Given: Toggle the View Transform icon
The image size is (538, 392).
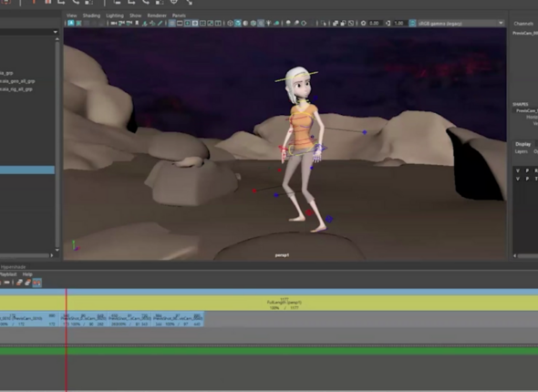Looking at the screenshot, I should [x=412, y=24].
